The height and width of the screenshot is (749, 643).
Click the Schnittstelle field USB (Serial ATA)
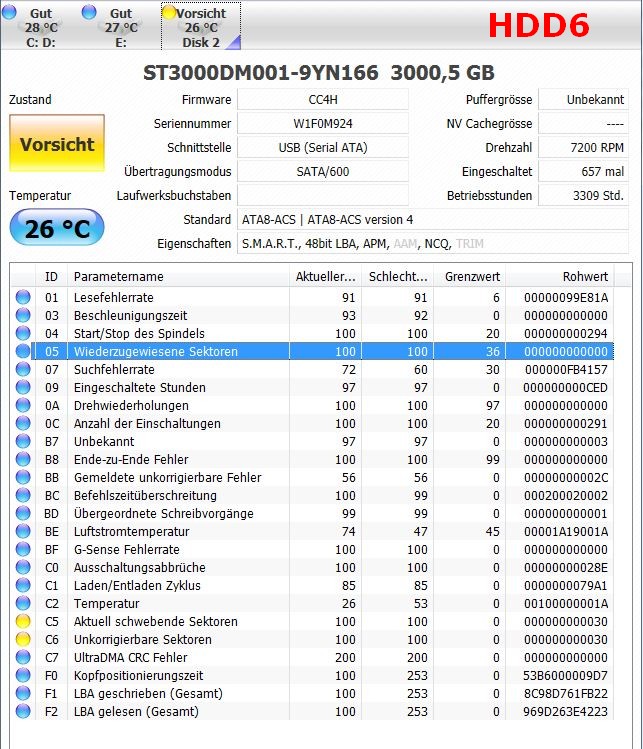323,147
